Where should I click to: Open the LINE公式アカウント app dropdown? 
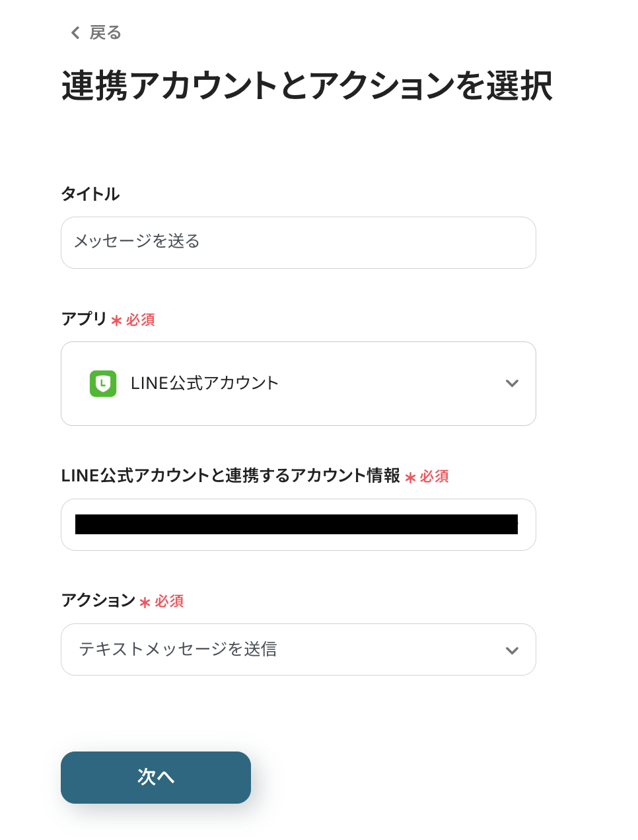coord(298,383)
